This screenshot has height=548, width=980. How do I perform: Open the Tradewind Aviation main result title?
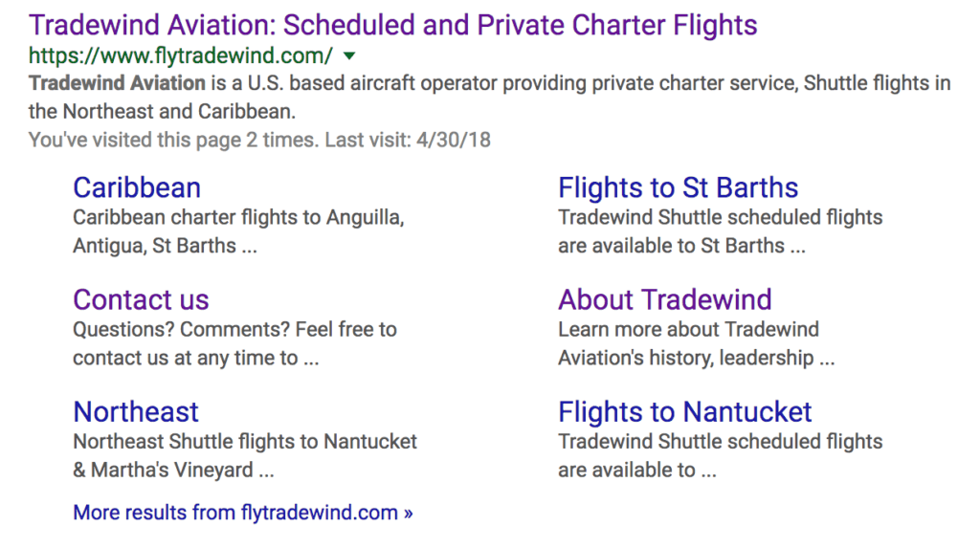(x=392, y=25)
